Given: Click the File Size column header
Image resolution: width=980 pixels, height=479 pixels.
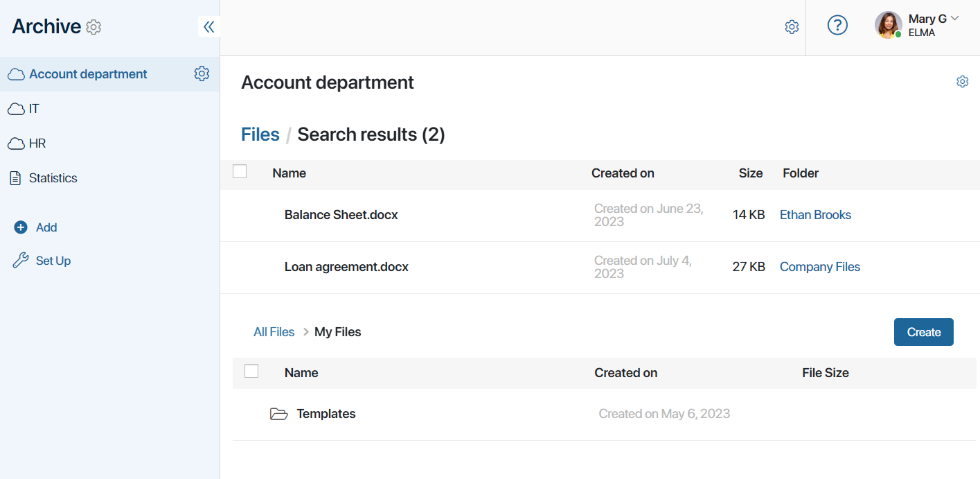Looking at the screenshot, I should coord(826,373).
